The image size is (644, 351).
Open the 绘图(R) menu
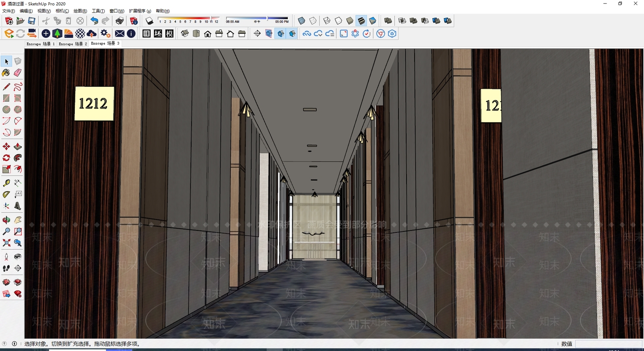[x=80, y=11]
